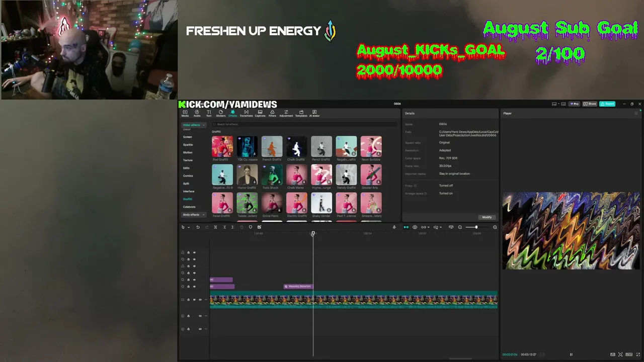644x362 pixels.
Task: Expand the Body effects category
Action: point(194,215)
